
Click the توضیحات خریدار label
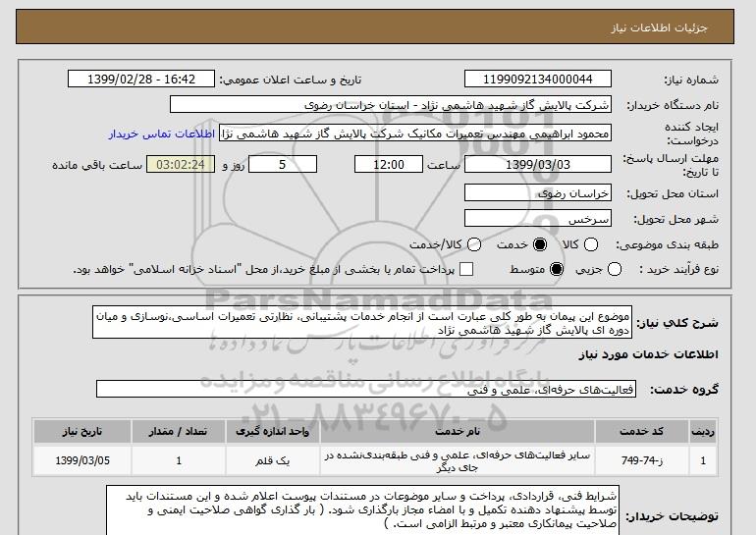point(673,516)
